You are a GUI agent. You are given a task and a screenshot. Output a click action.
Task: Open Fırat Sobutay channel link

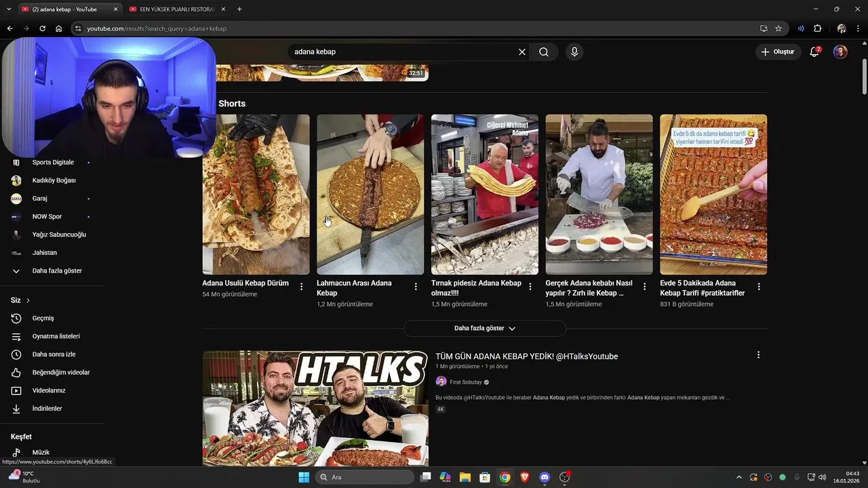(x=466, y=382)
